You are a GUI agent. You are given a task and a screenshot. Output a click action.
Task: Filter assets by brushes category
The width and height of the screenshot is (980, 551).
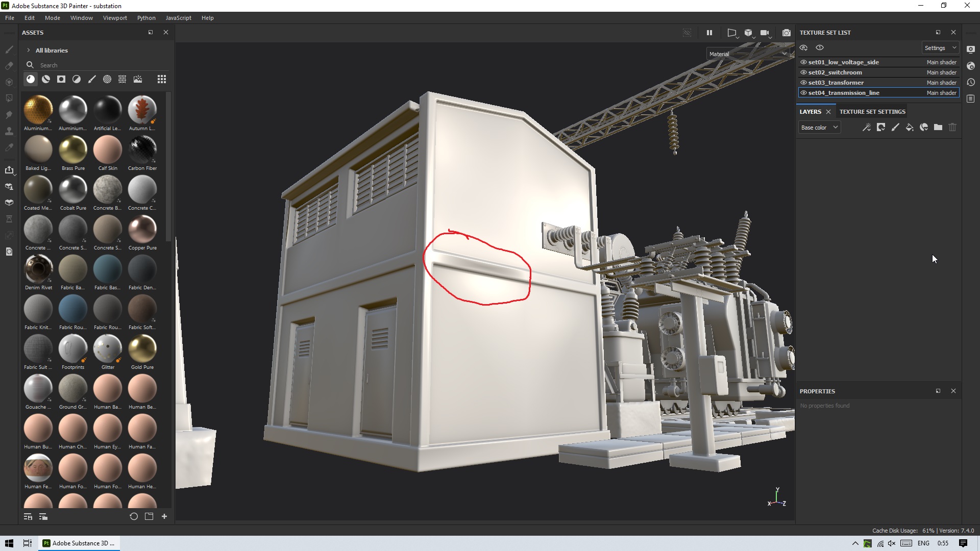tap(92, 79)
